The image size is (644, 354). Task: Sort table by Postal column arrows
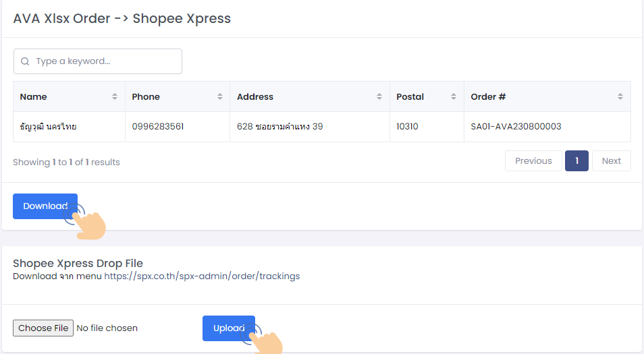click(x=454, y=97)
